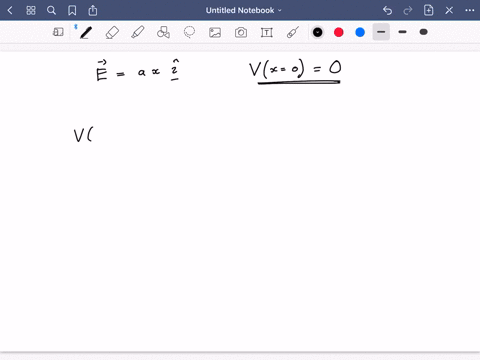Insert an image with the picture tool
The height and width of the screenshot is (360, 480).
[x=215, y=32]
